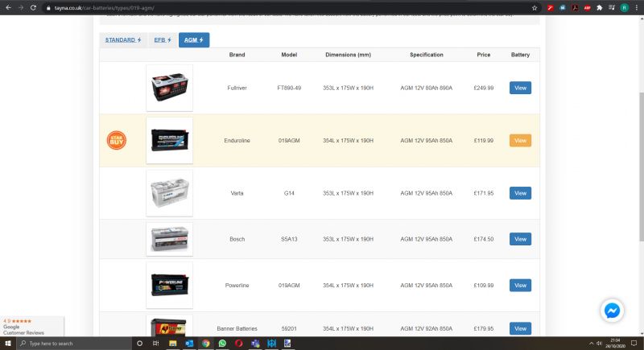Reload the current page
Viewport: 644px width, 350px height.
(x=33, y=8)
